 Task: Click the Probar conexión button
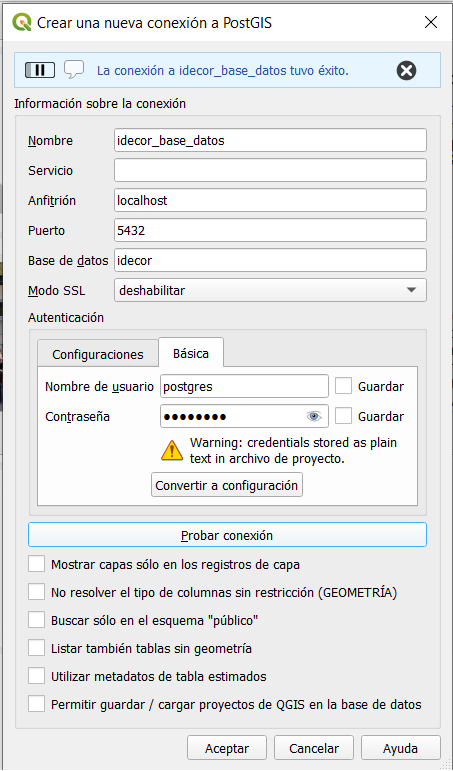point(227,535)
